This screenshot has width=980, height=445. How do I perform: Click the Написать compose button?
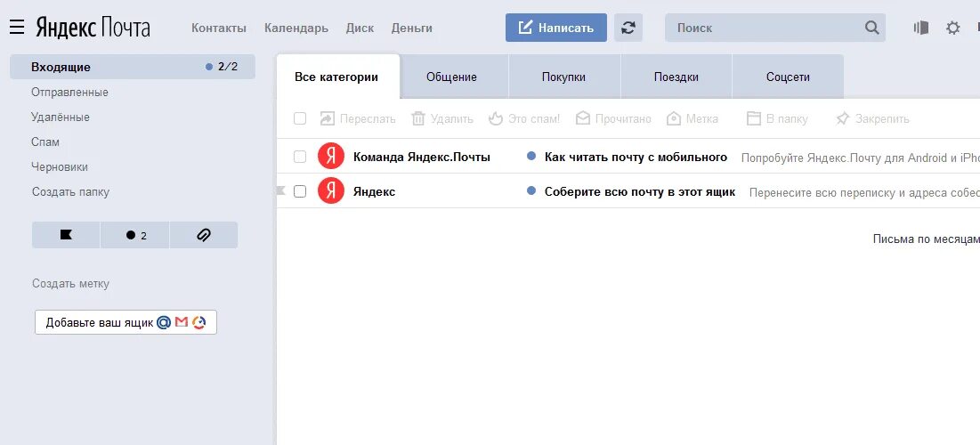click(556, 28)
